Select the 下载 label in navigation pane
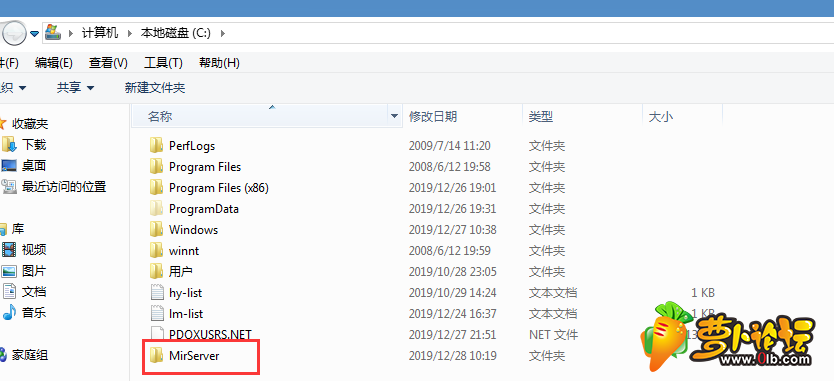Image resolution: width=834 pixels, height=381 pixels. point(34,144)
